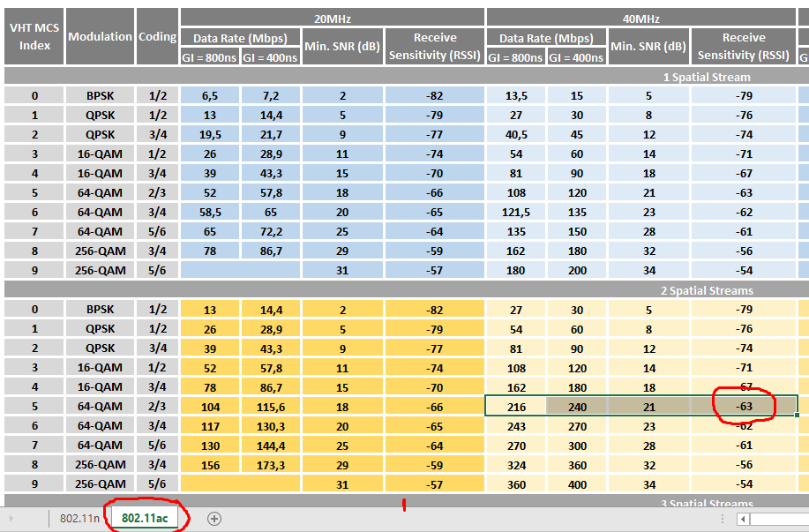
Task: Select Receive Sensitivity (RSSI) header under 40MHz
Action: pyautogui.click(x=744, y=47)
